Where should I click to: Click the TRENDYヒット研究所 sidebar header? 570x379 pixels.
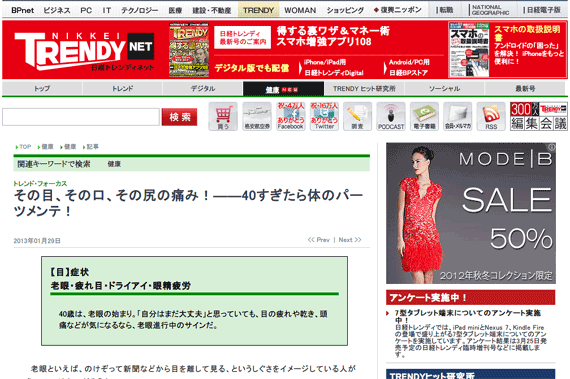(x=470, y=374)
